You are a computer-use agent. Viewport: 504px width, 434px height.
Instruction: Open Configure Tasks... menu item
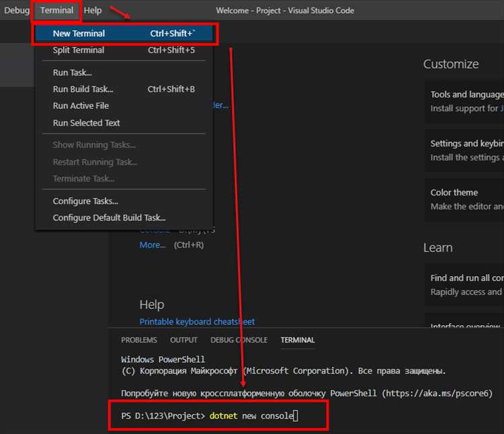click(x=85, y=201)
